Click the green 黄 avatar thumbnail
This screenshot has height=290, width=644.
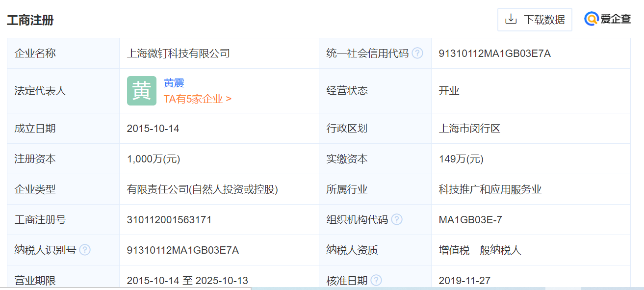tap(142, 91)
